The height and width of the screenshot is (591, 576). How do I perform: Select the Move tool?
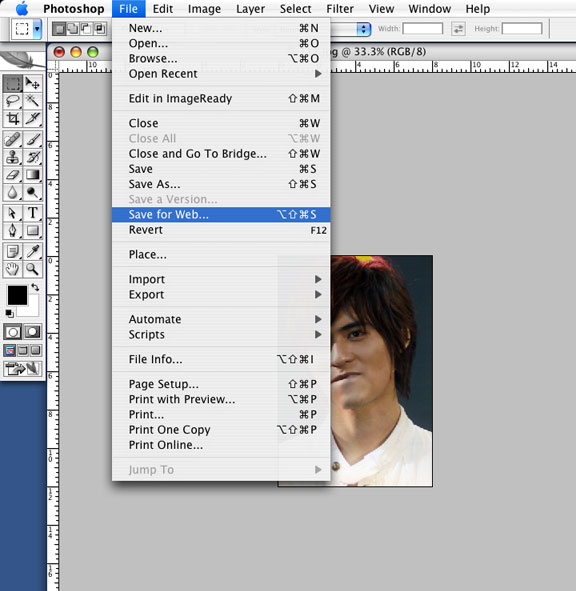pos(33,83)
